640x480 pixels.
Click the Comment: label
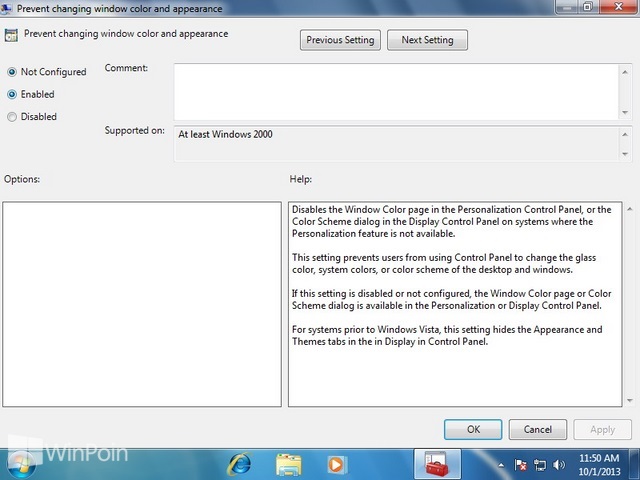click(x=126, y=68)
